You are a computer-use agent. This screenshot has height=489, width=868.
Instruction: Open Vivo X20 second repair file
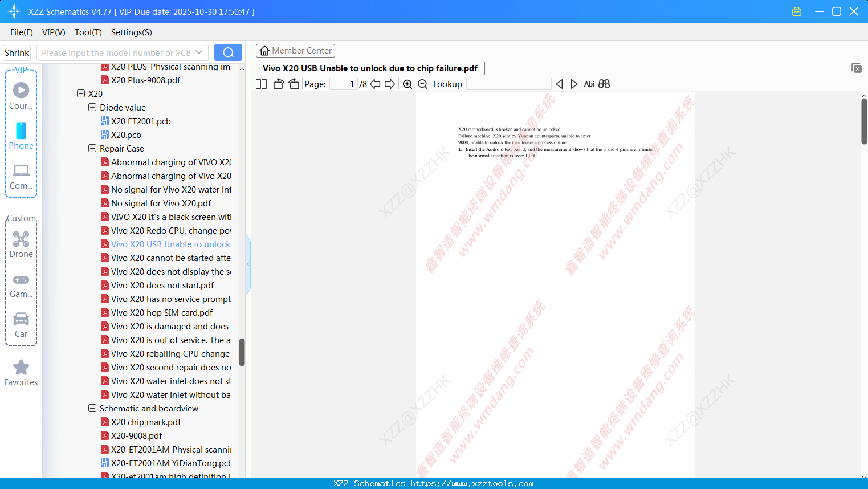coord(166,367)
